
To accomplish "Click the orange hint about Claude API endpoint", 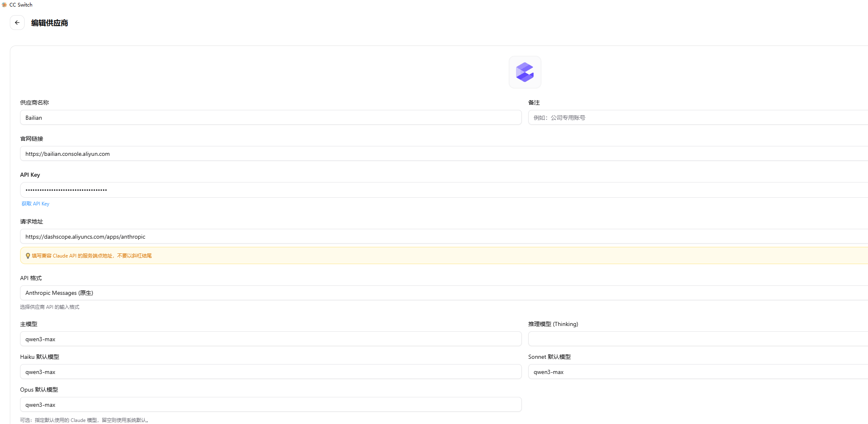I will click(x=92, y=256).
